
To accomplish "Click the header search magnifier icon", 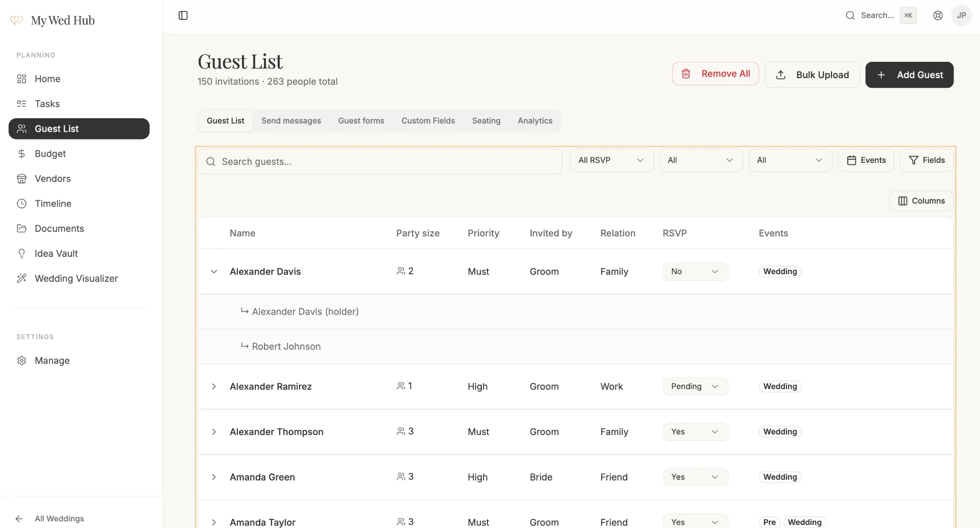I will [850, 15].
